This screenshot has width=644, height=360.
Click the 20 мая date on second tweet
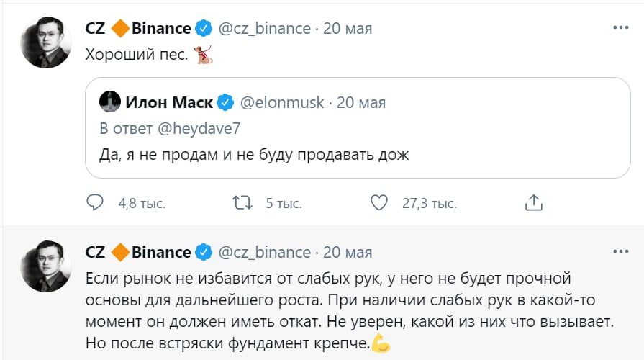coord(348,253)
